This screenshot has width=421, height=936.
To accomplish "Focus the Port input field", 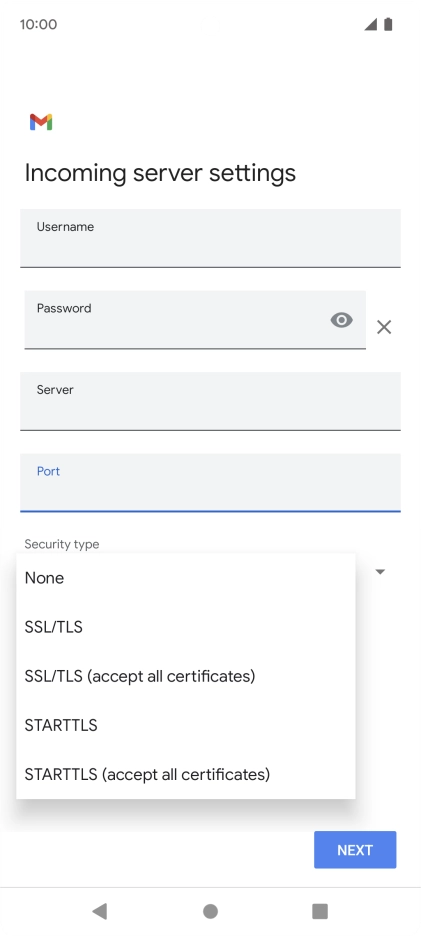I will tap(210, 482).
